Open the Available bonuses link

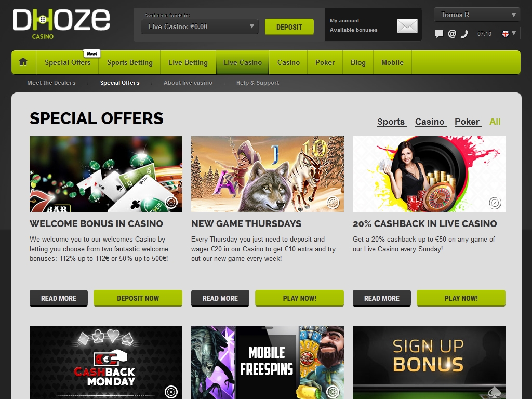(x=353, y=30)
